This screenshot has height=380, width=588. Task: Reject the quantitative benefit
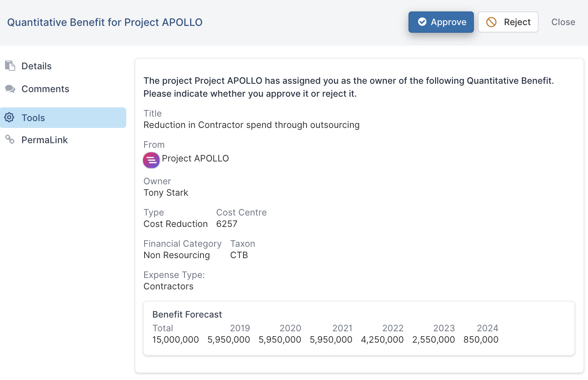click(508, 22)
